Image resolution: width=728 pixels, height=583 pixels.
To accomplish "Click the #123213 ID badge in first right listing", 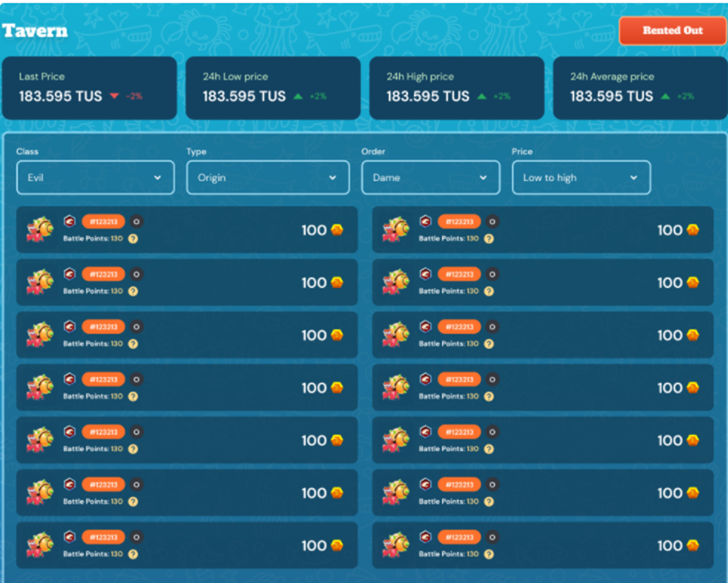I will point(459,221).
